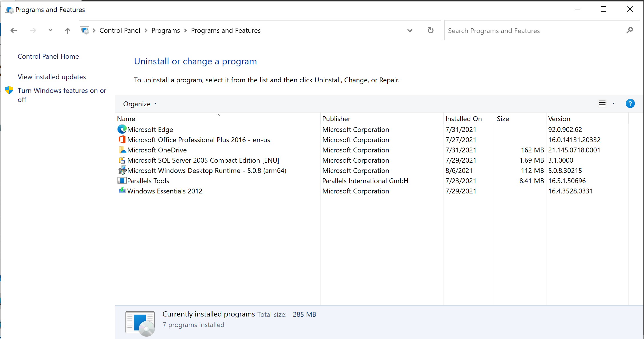Open View installed updates link
This screenshot has height=339, width=644.
coord(52,77)
